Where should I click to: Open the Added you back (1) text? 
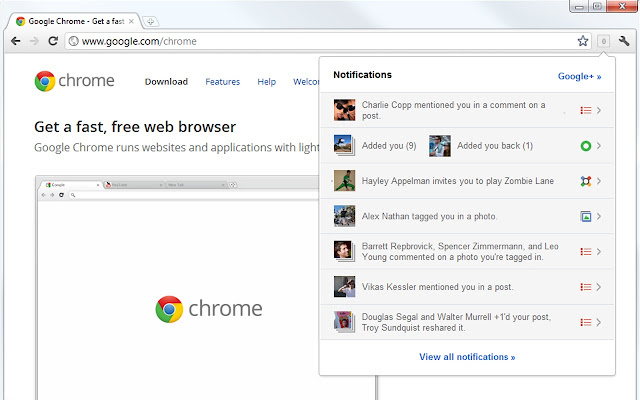click(495, 146)
